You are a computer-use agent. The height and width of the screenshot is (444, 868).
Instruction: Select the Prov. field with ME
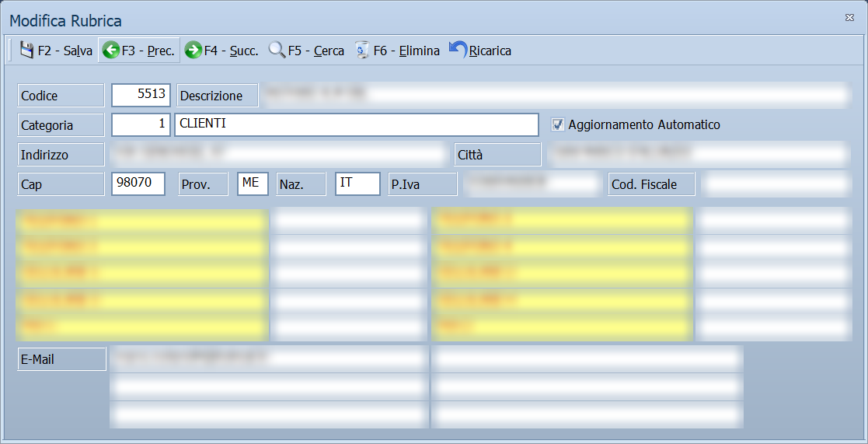(x=253, y=184)
